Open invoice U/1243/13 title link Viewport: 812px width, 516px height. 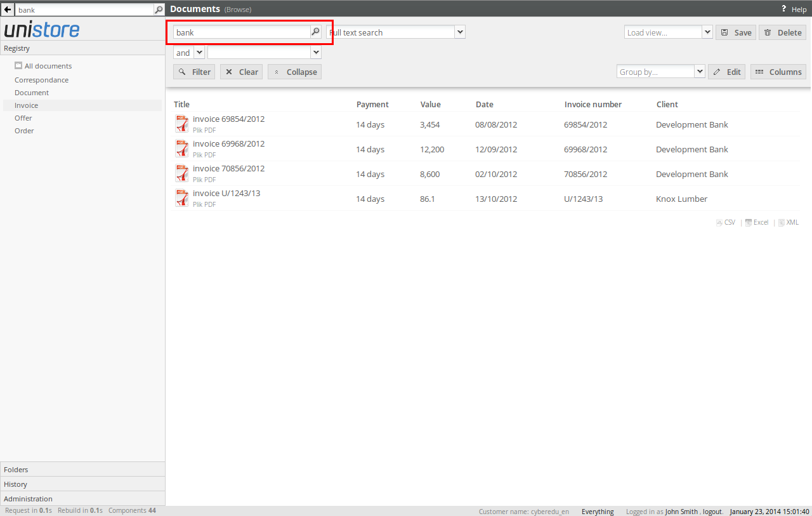(x=226, y=193)
